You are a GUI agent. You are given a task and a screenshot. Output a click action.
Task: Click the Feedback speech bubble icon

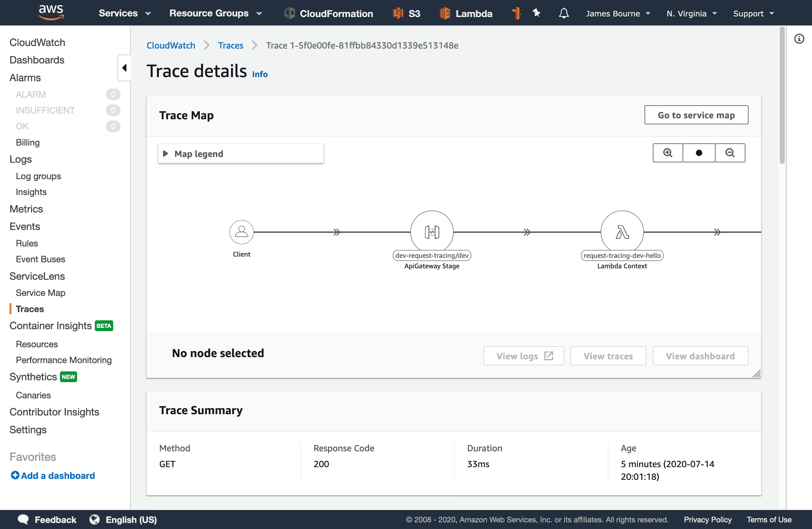[23, 519]
